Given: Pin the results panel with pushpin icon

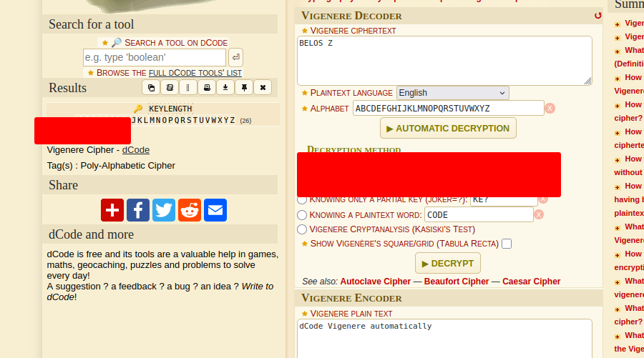Looking at the screenshot, I should coord(245,87).
